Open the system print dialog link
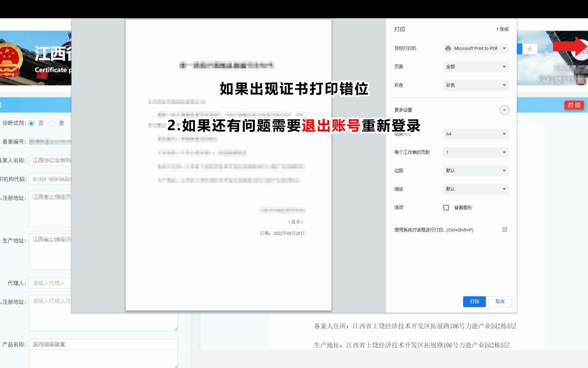Image resolution: width=588 pixels, height=368 pixels. (x=434, y=230)
